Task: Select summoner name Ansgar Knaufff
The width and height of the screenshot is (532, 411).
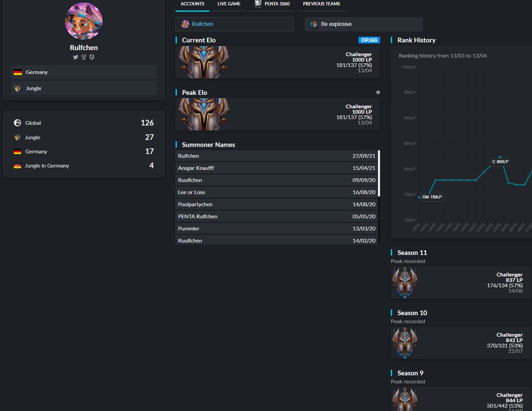Action: 196,168
